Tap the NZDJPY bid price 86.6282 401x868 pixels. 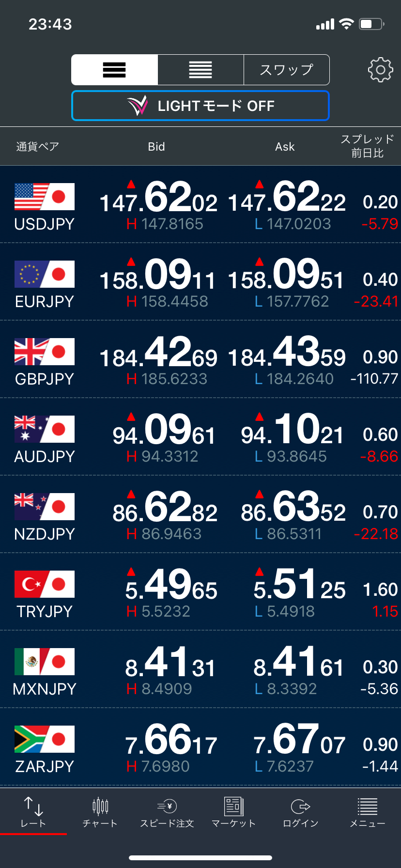165,509
